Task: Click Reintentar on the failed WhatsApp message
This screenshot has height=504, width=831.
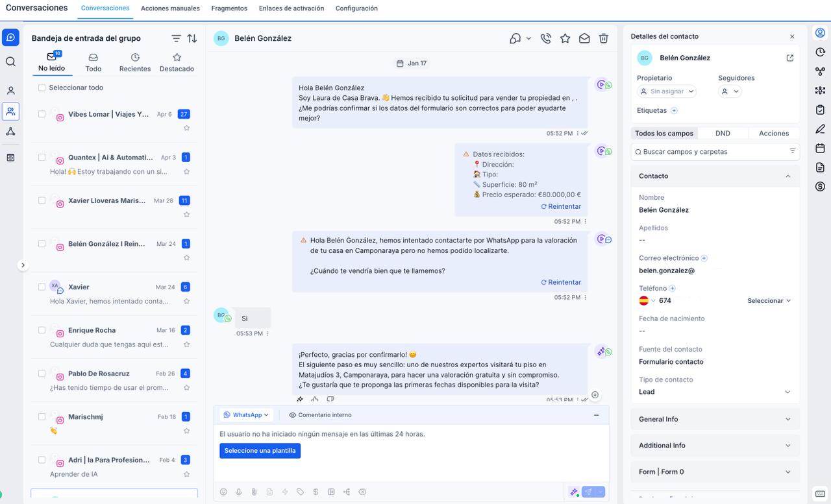Action: coord(560,282)
